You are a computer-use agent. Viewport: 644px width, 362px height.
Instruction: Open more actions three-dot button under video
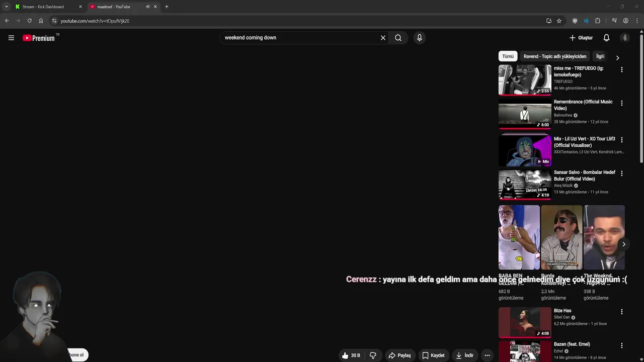487,355
